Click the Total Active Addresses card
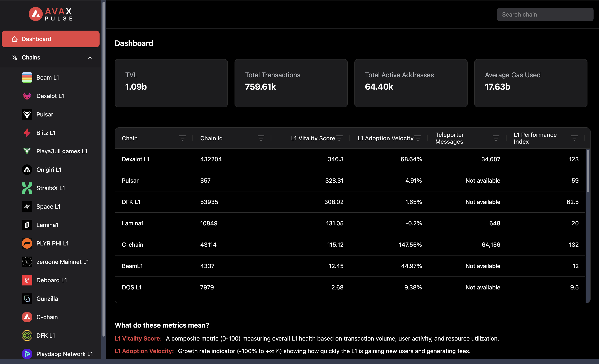The image size is (599, 364). point(411,83)
